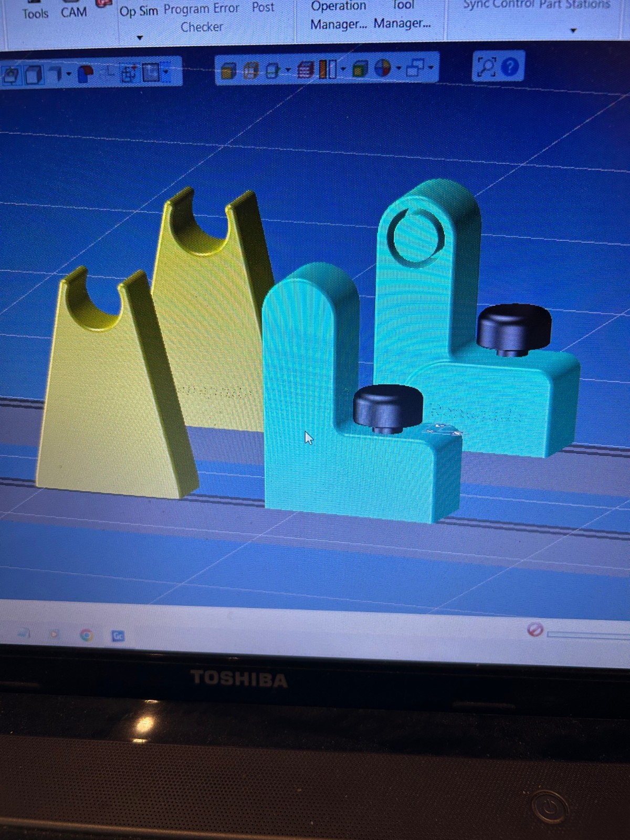The height and width of the screenshot is (840, 630).
Task: Click the green solid cube icon
Action: tap(360, 69)
